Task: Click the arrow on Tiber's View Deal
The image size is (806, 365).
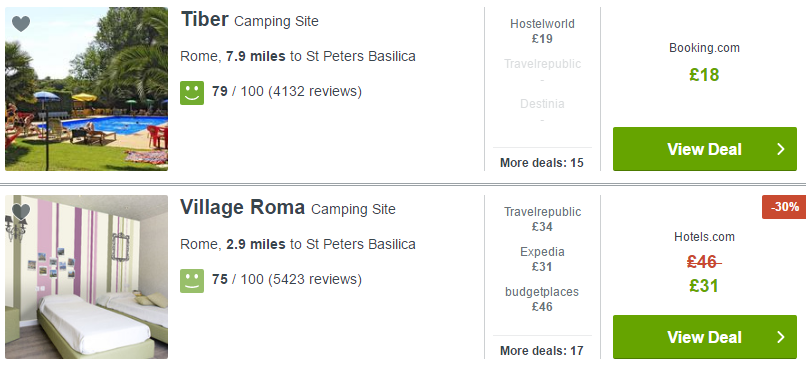Action: (781, 149)
